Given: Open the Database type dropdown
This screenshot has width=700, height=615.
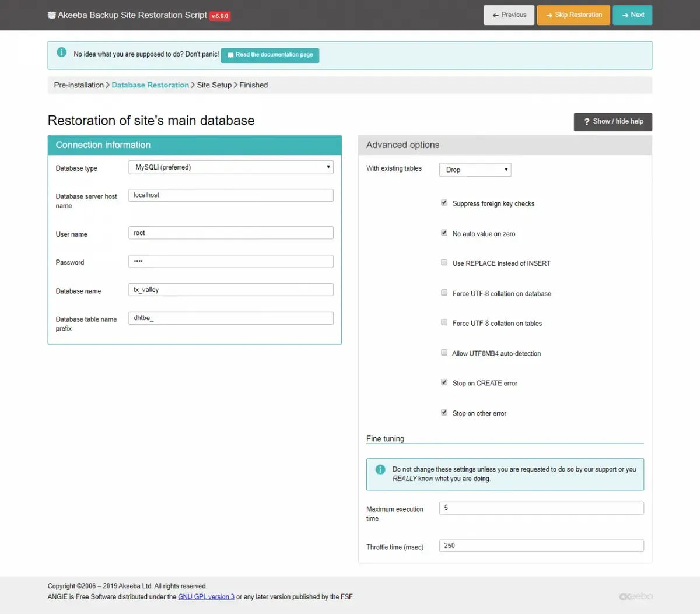Looking at the screenshot, I should [231, 167].
